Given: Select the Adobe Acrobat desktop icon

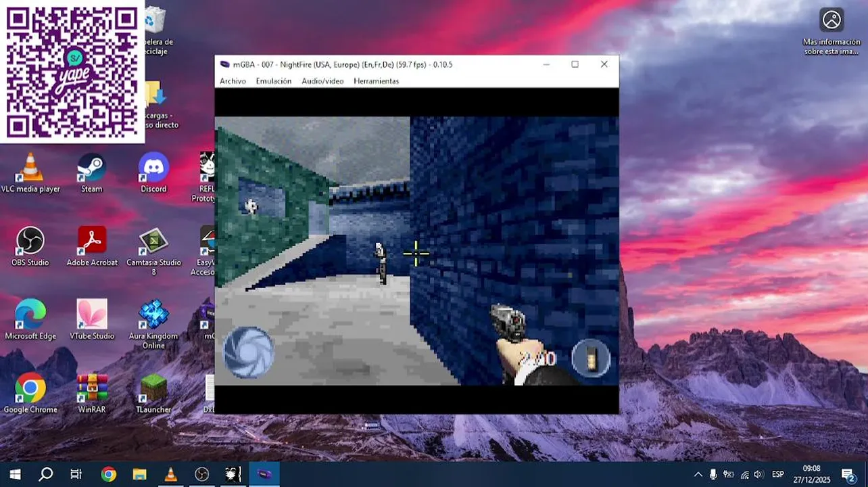Looking at the screenshot, I should pos(92,247).
